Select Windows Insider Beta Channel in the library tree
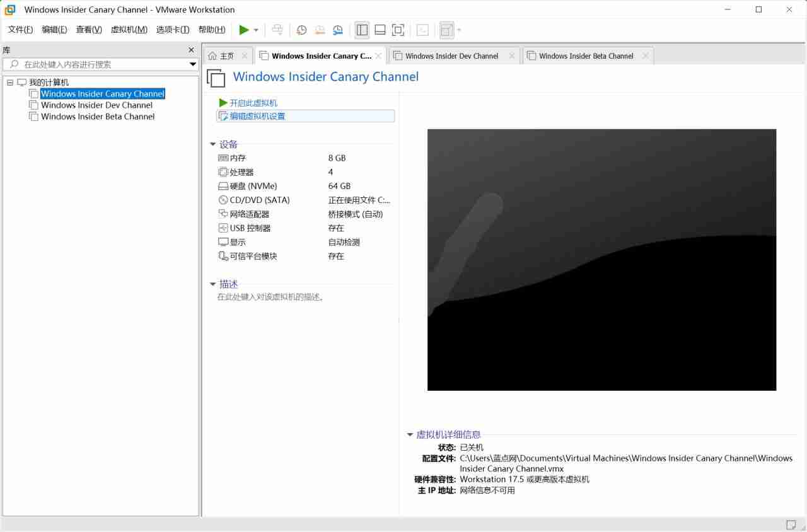This screenshot has height=532, width=807. (97, 117)
